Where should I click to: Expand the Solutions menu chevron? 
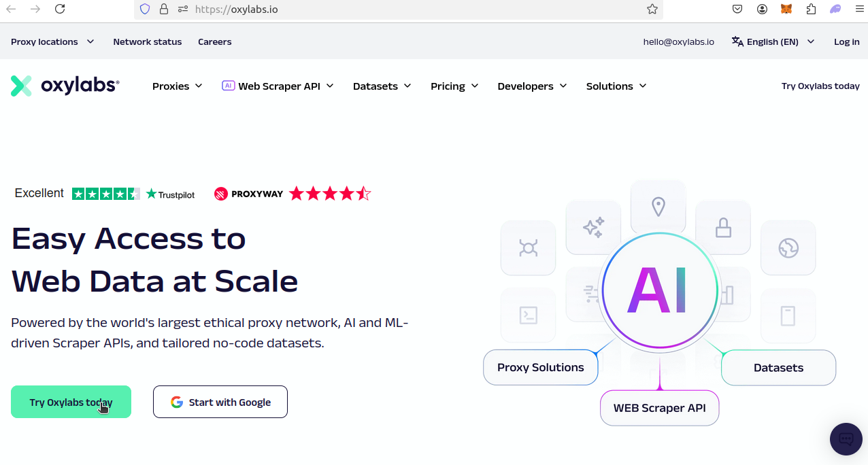click(643, 86)
